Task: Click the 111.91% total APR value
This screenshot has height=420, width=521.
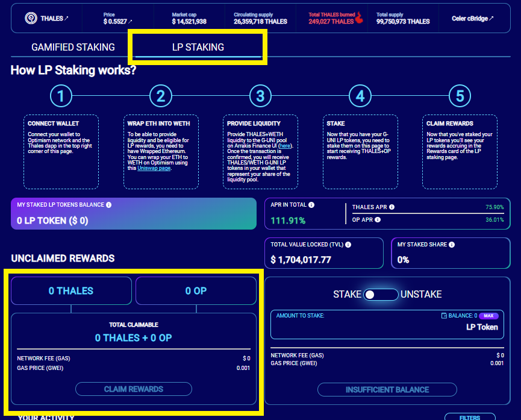Action: coord(288,221)
